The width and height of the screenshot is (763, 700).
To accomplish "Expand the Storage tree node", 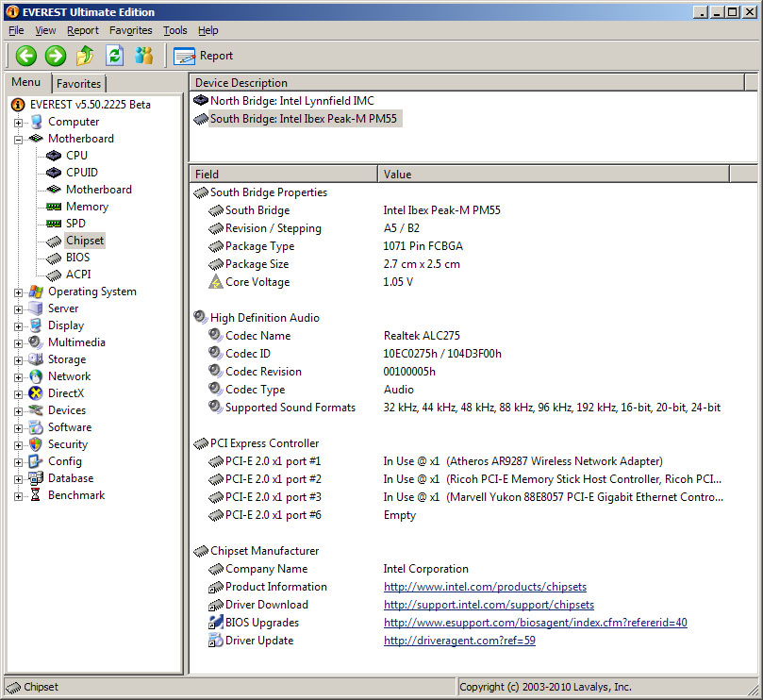I will (18, 360).
